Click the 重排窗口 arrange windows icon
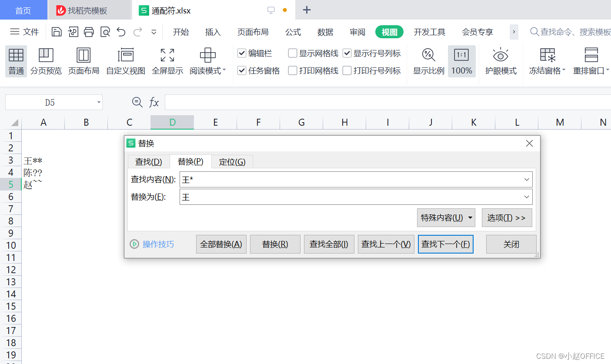 (591, 55)
